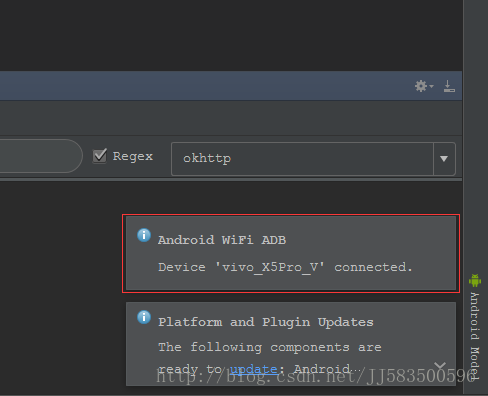Click "The following components are" text
Image resolution: width=488 pixels, height=396 pixels.
click(x=270, y=347)
